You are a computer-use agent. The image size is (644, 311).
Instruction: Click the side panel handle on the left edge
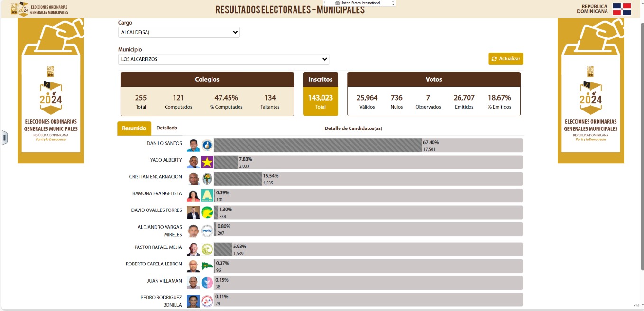click(4, 138)
